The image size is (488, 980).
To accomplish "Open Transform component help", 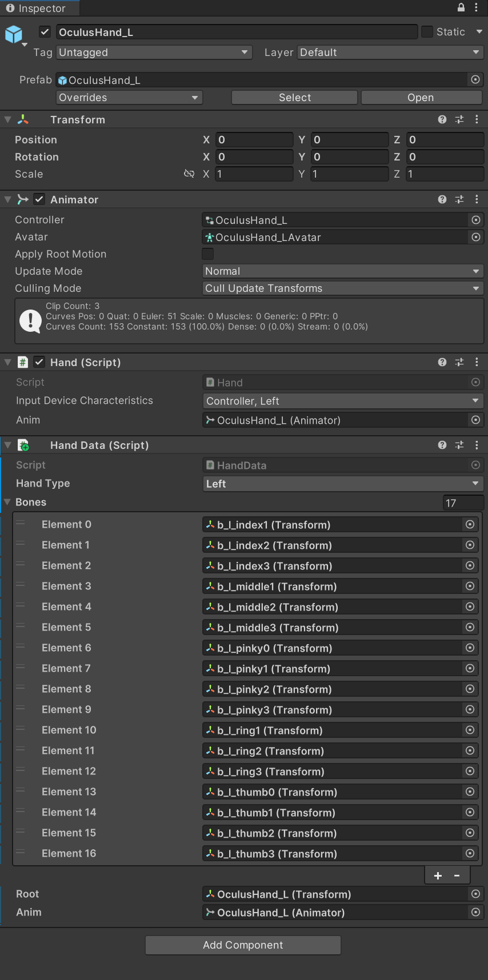I will pos(442,119).
